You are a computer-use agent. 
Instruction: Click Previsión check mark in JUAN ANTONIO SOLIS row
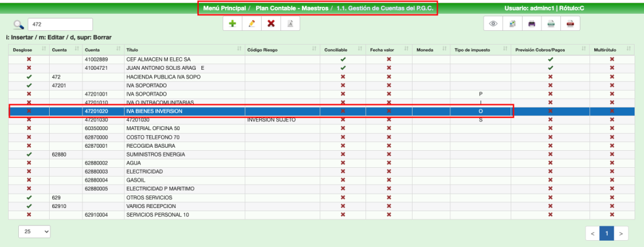click(x=550, y=68)
